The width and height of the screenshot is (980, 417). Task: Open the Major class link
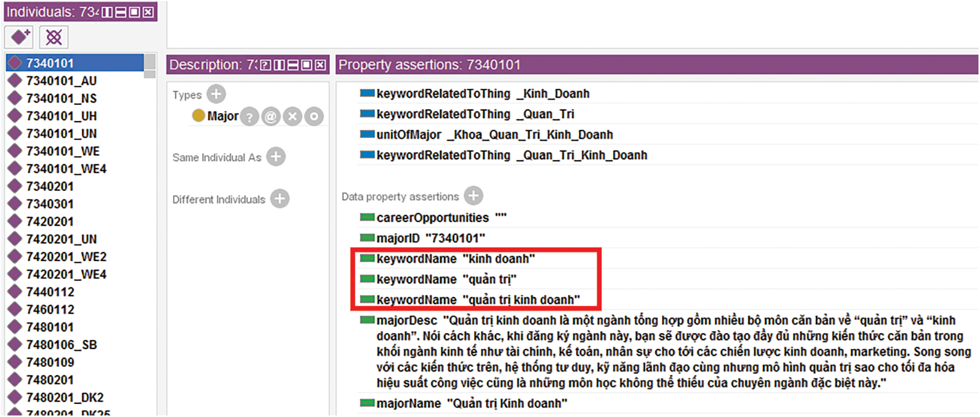pyautogui.click(x=222, y=117)
